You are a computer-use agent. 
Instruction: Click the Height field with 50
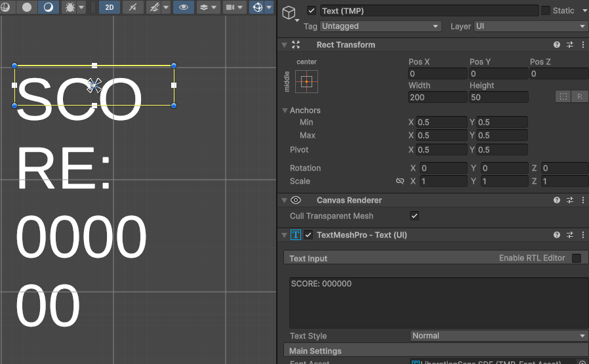tap(498, 97)
